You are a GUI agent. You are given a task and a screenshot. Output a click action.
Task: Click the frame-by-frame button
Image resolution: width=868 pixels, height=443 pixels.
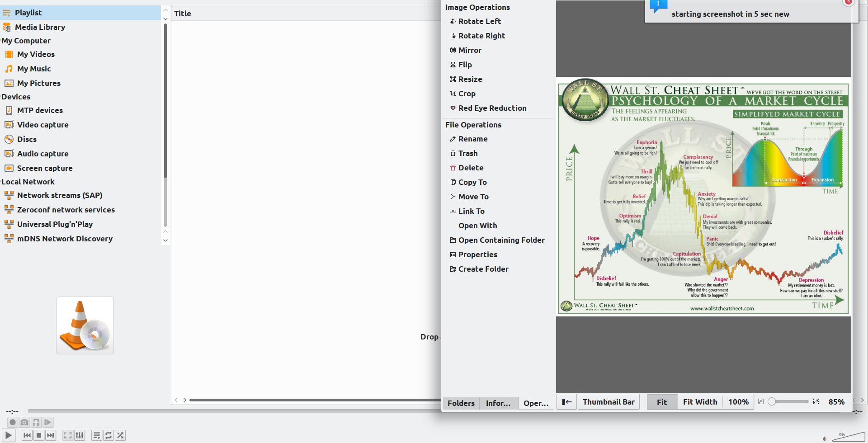point(48,422)
